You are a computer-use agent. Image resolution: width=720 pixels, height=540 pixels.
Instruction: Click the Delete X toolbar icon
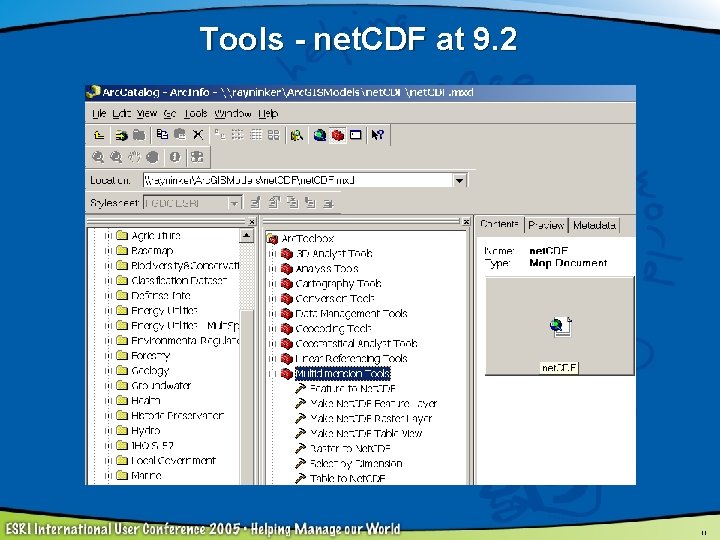[197, 135]
